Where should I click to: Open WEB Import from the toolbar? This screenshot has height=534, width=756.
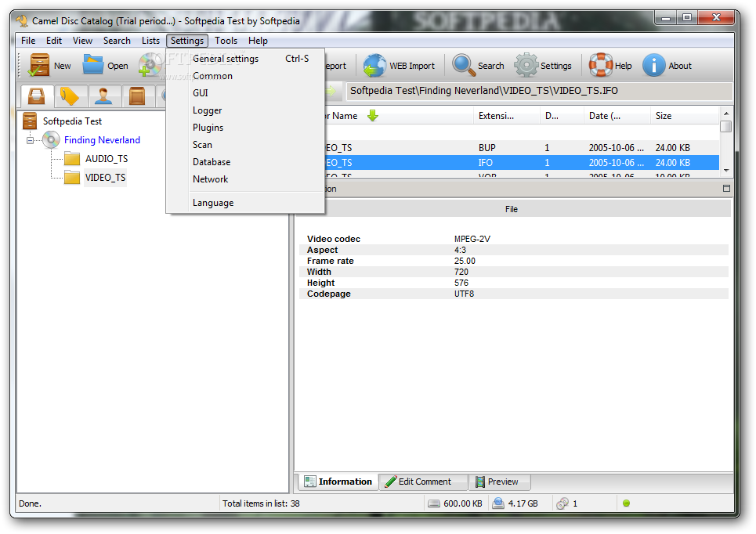[400, 66]
